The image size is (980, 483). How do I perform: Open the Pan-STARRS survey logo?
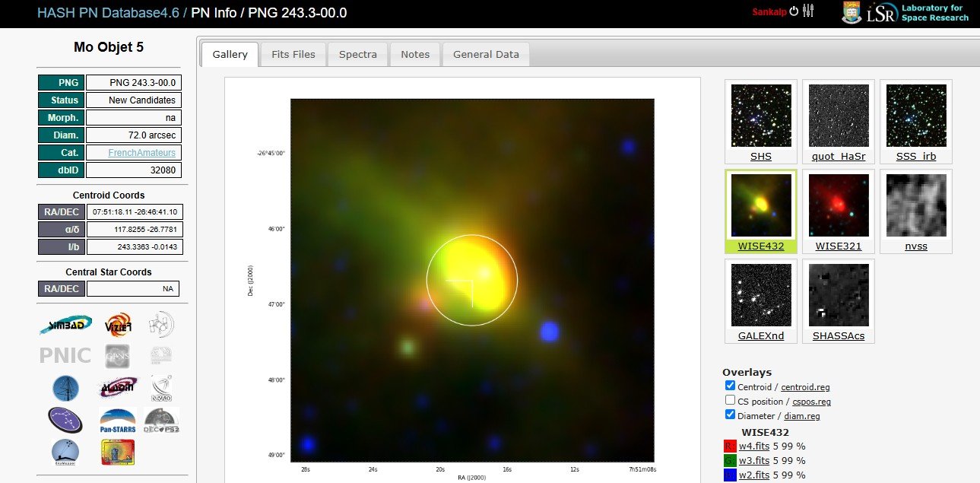(119, 419)
